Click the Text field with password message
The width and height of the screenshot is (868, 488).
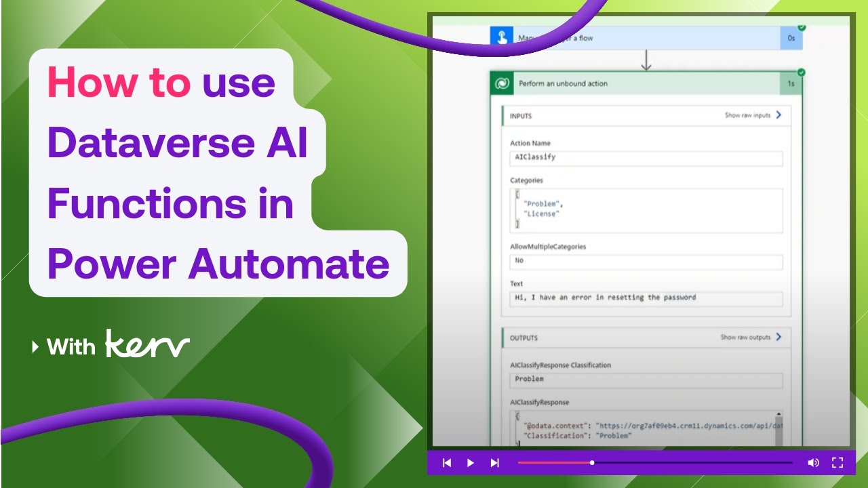[646, 299]
